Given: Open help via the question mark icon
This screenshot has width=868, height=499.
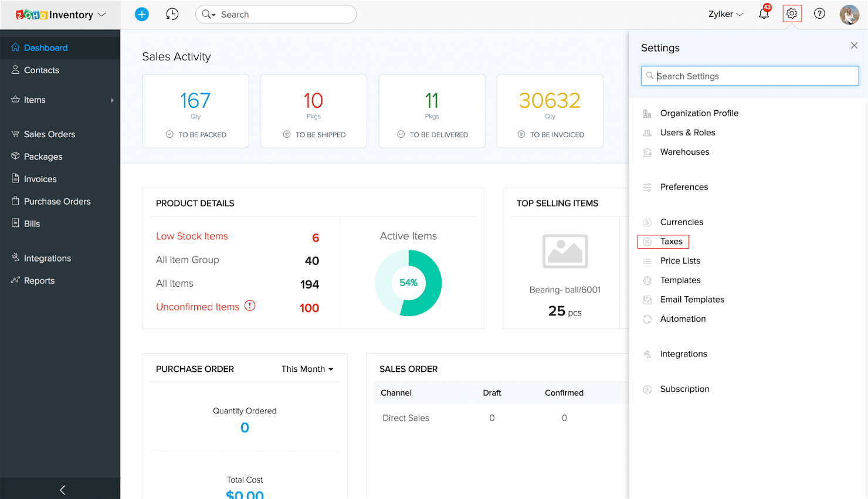Looking at the screenshot, I should click(819, 13).
